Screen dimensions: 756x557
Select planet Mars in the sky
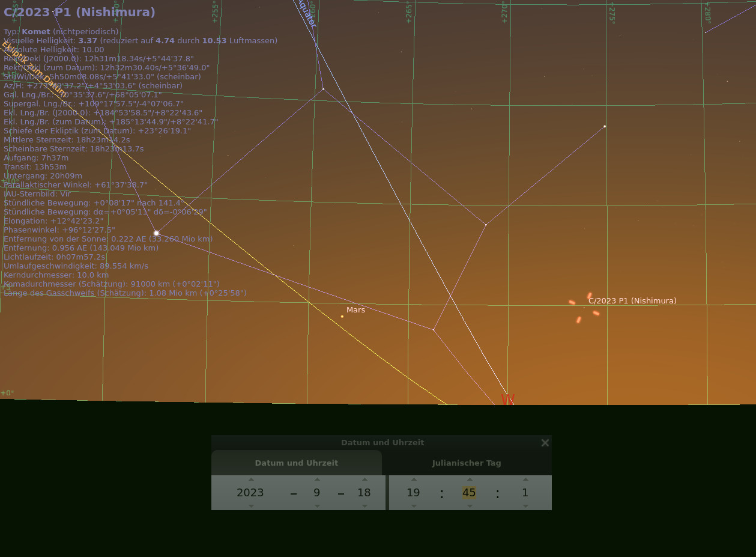(342, 316)
